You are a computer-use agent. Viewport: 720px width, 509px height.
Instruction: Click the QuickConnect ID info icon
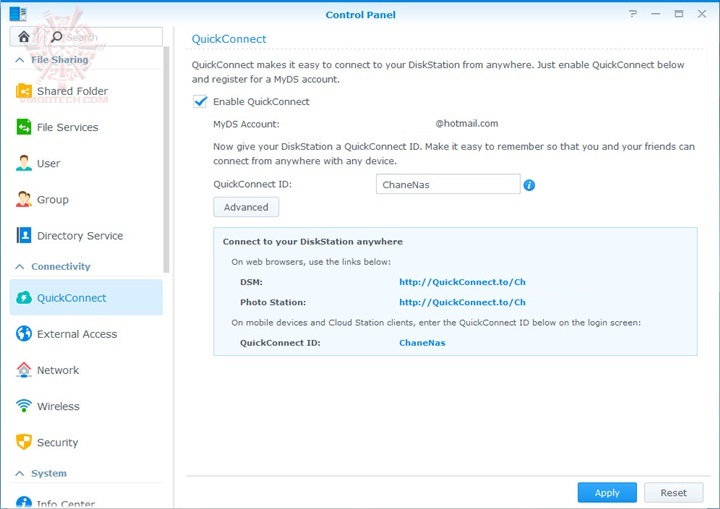click(x=530, y=185)
